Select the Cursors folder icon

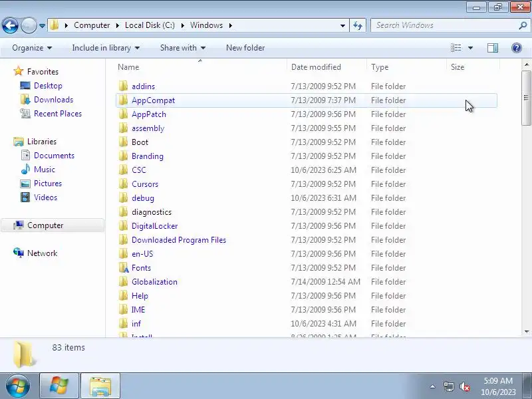click(x=123, y=184)
